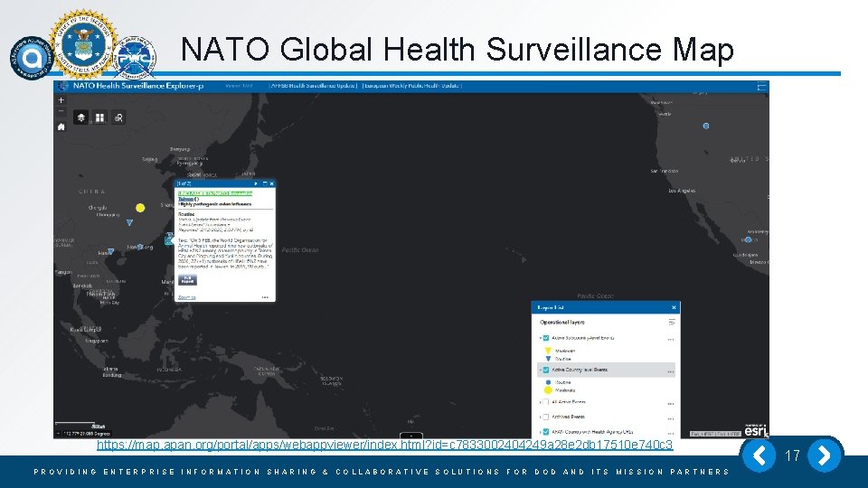Click Highly pathogenic avian influenza heading
This screenshot has width=868, height=488.
[215, 204]
